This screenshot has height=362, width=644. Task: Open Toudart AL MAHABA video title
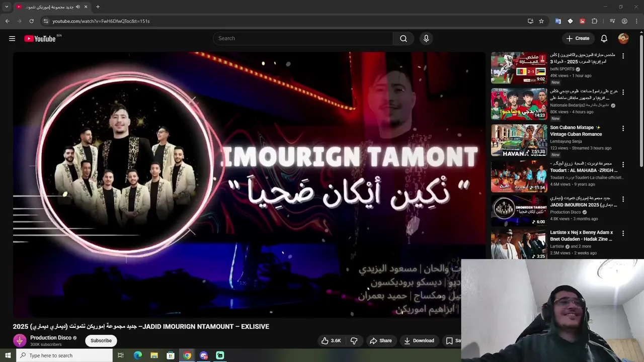[584, 167]
